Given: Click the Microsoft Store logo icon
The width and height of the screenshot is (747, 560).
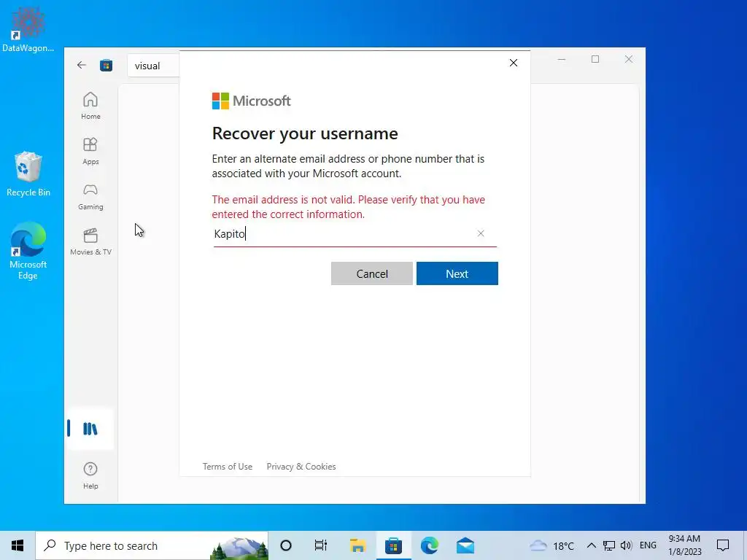Looking at the screenshot, I should pyautogui.click(x=107, y=65).
